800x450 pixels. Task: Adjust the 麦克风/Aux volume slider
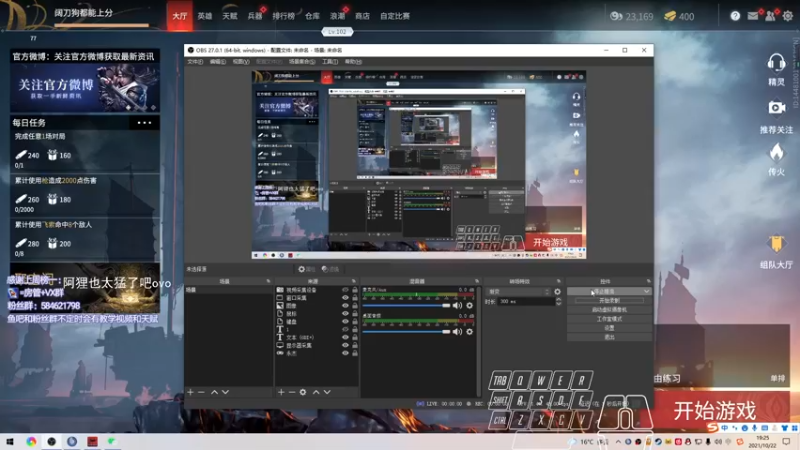point(406,305)
